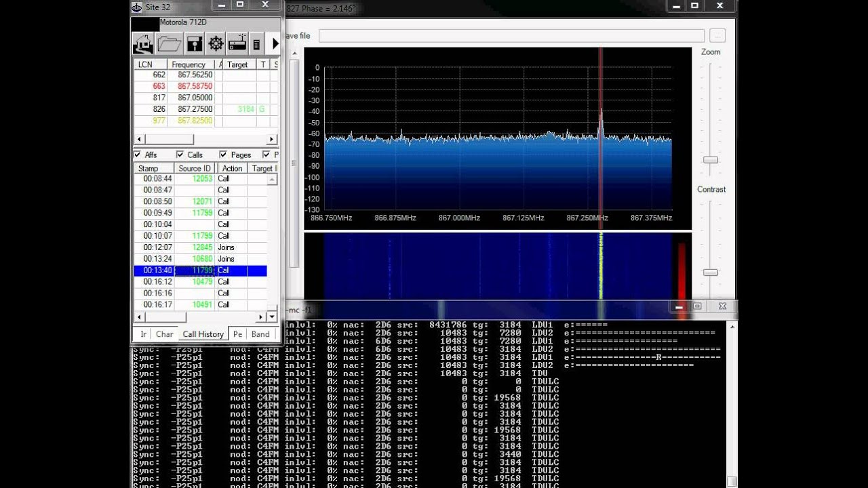Viewport: 868px width, 488px height.
Task: Select the call history row stamped 00:08:44
Action: coord(200,179)
